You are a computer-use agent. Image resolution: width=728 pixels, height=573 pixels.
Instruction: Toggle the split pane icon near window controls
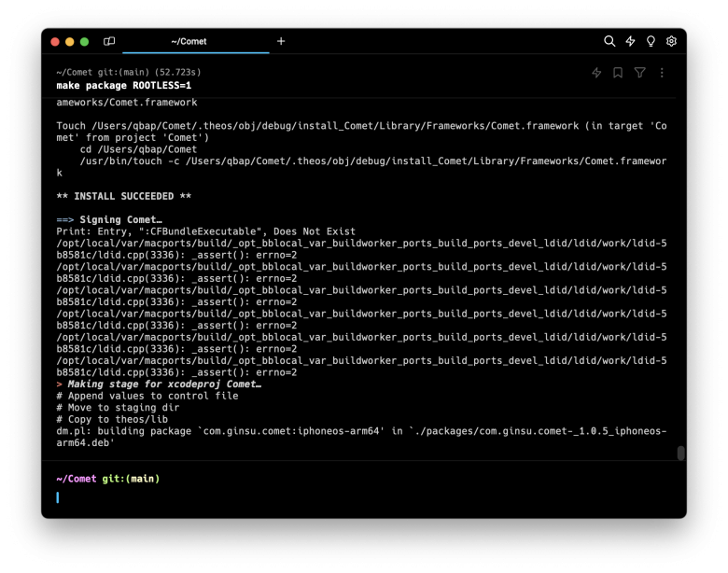coord(109,41)
